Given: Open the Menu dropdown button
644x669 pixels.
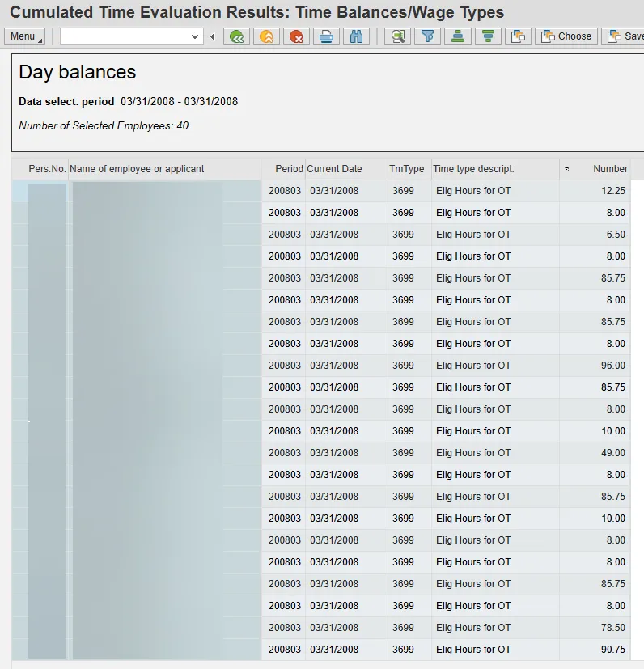Looking at the screenshot, I should [25, 36].
